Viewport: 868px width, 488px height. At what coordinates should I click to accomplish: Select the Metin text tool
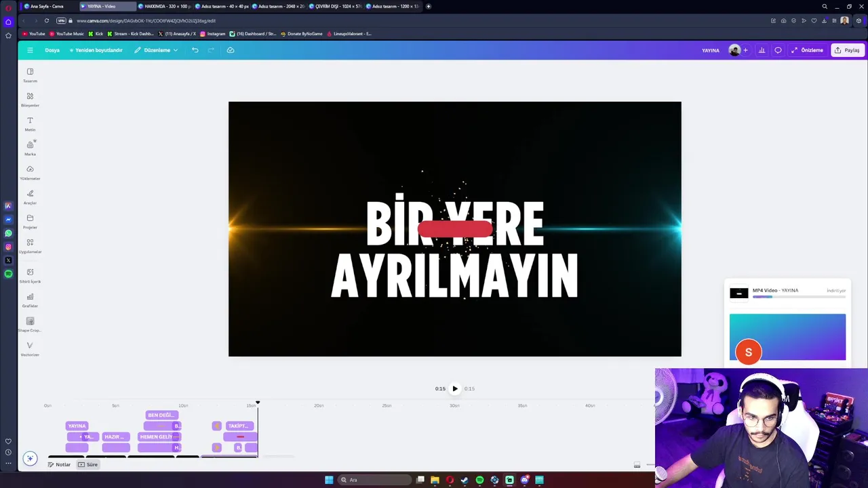pyautogui.click(x=30, y=124)
